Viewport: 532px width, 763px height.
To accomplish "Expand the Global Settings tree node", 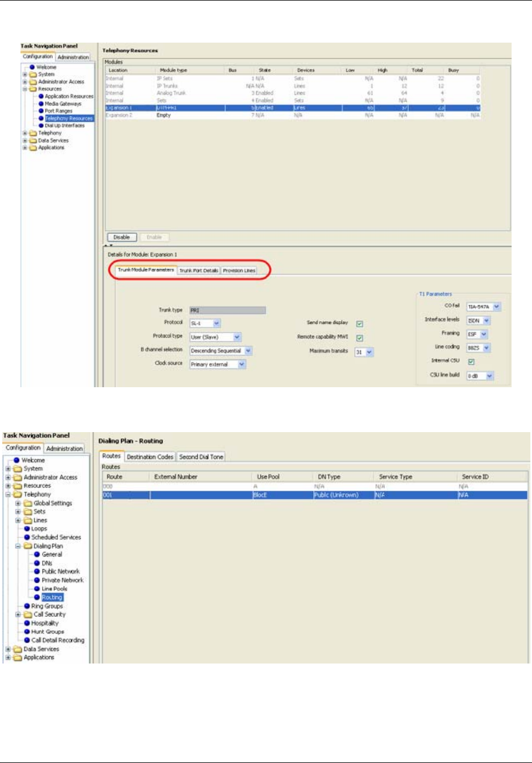I will (18, 503).
